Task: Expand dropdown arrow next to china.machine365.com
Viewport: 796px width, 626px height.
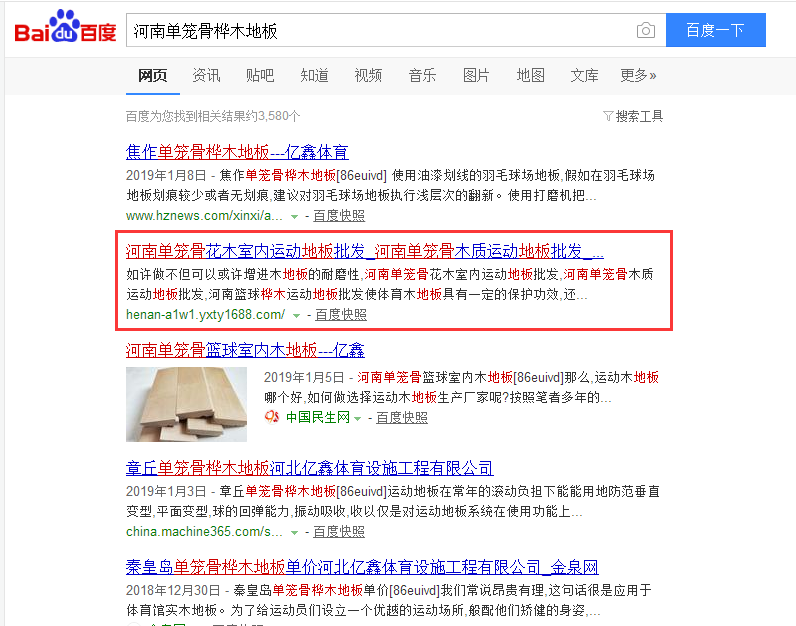Action: [294, 533]
